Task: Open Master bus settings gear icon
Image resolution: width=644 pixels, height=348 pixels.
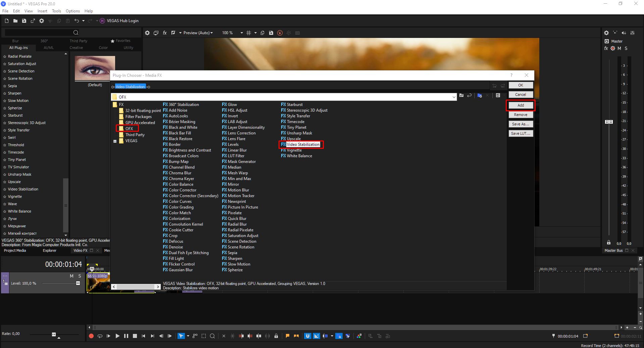Action: tap(606, 33)
